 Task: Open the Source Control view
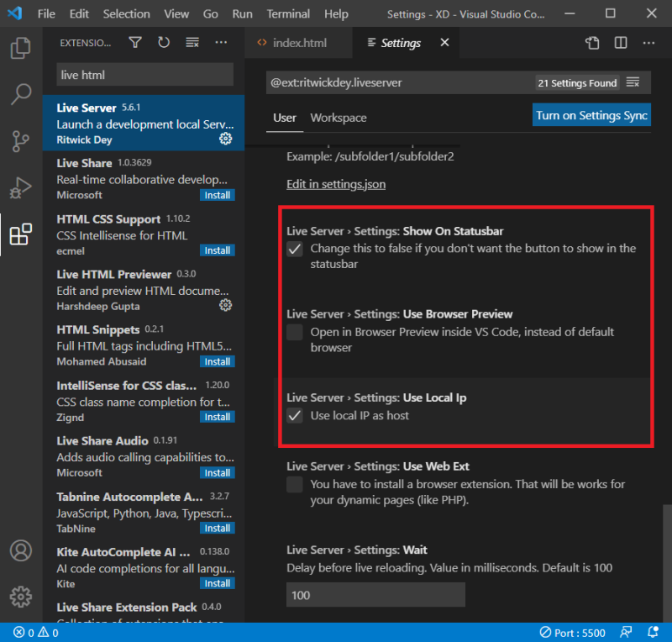21,141
